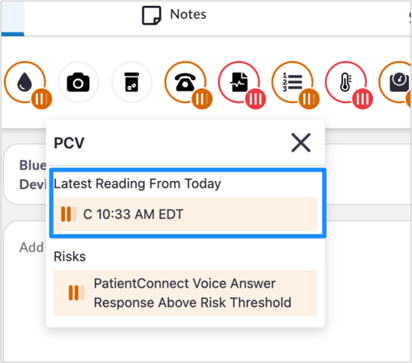412x363 pixels.
Task: Open PatientConnect Voice Answer risk entry
Action: 185,293
